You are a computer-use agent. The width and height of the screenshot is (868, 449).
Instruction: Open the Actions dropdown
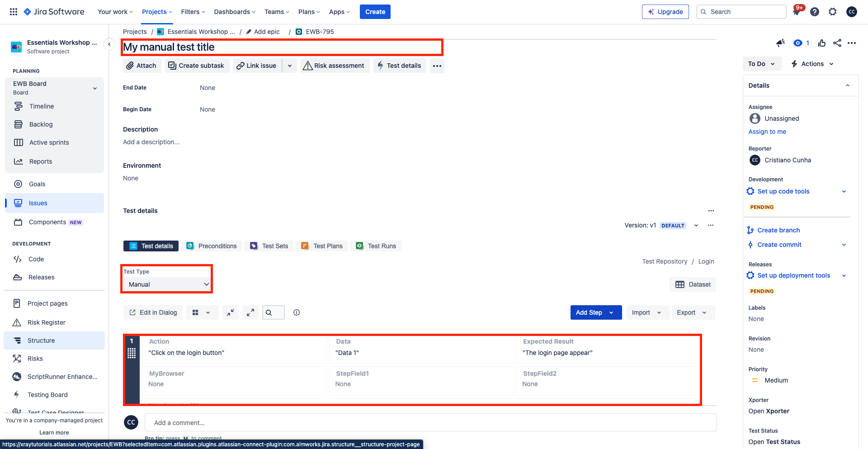(812, 64)
